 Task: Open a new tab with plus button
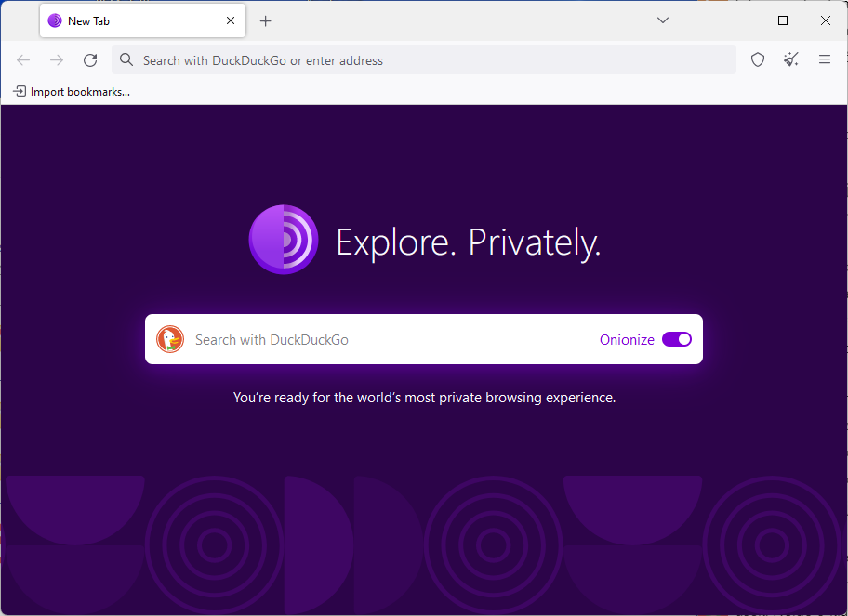coord(266,20)
